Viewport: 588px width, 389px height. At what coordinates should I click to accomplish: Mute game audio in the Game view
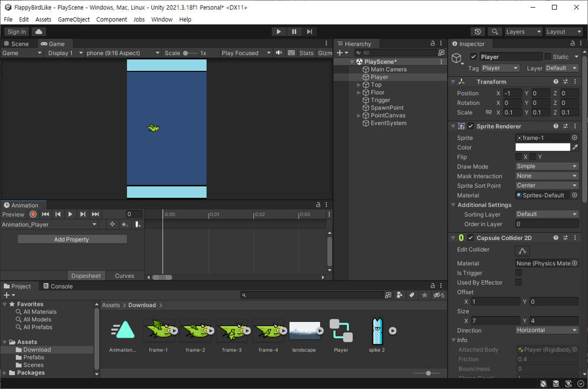[279, 53]
